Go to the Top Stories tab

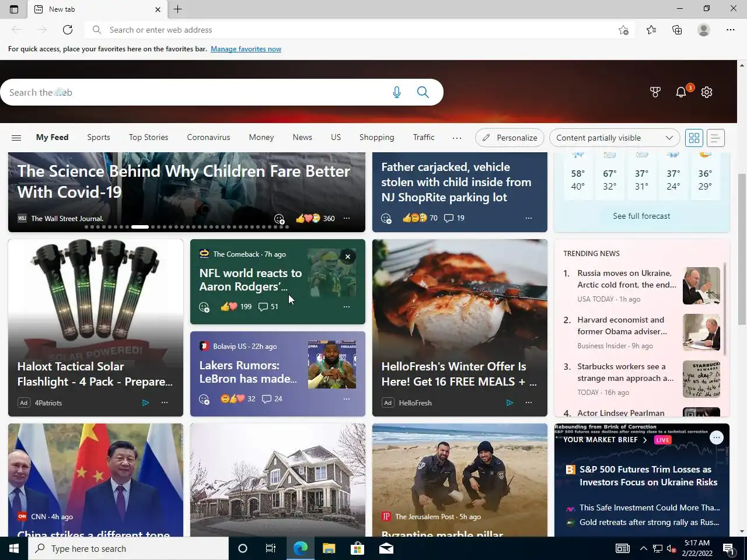[149, 138]
